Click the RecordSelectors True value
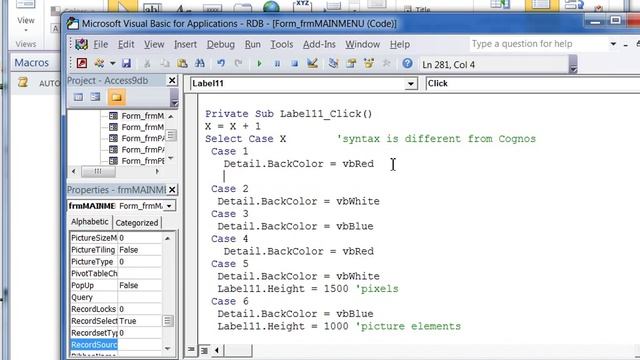640x360 pixels. [140, 321]
